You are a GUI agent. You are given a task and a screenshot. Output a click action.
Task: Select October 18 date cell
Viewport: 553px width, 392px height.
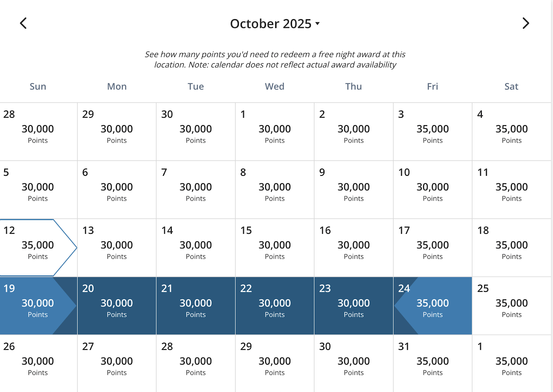pyautogui.click(x=511, y=248)
